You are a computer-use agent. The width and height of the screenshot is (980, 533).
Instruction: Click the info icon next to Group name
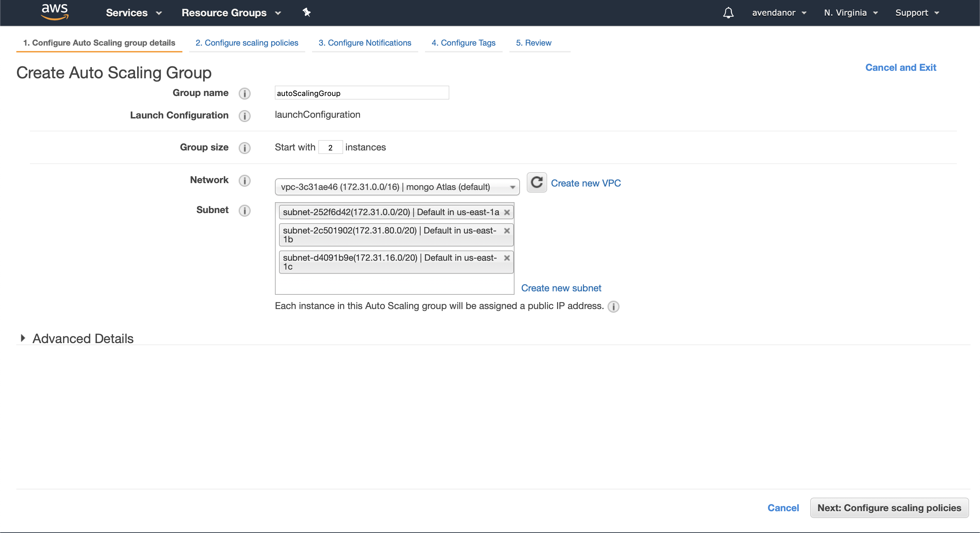[245, 93]
